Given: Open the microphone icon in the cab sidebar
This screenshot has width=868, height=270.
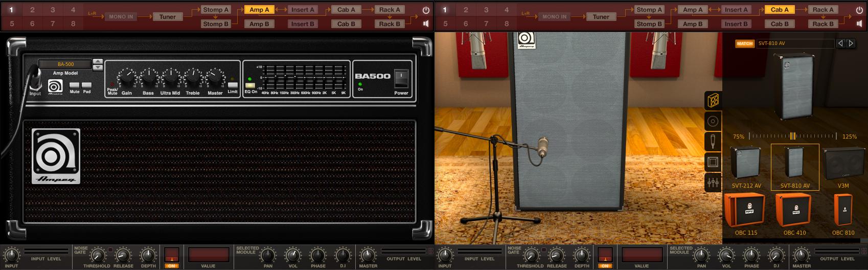Looking at the screenshot, I should [x=713, y=141].
